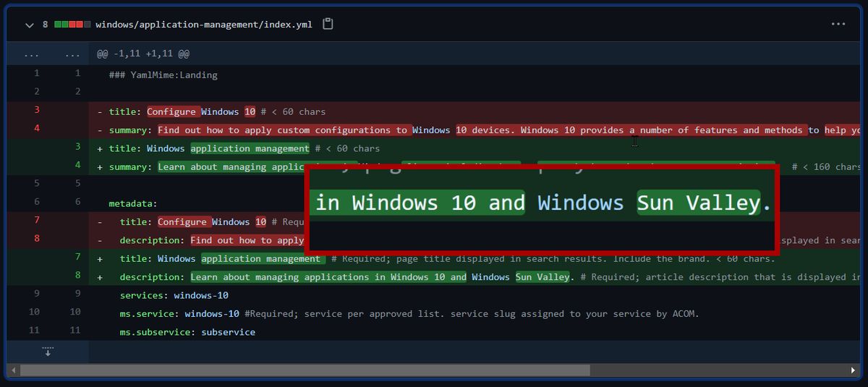Click file name windows/application-management/index.yml
868x387 pixels.
point(204,24)
